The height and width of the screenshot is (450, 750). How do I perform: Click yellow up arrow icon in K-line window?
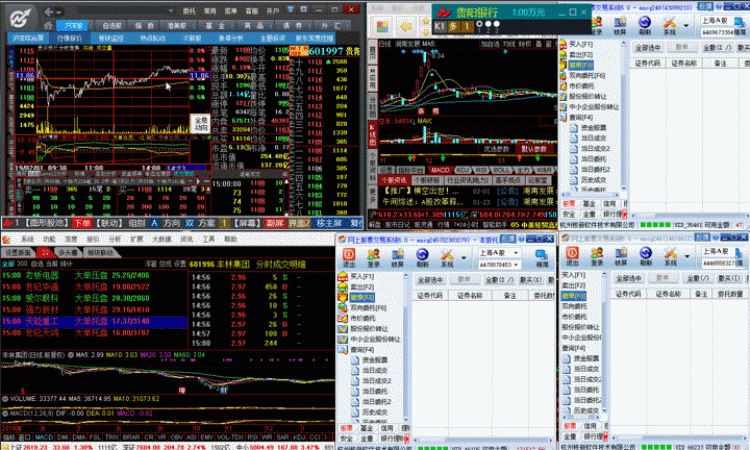425,22
